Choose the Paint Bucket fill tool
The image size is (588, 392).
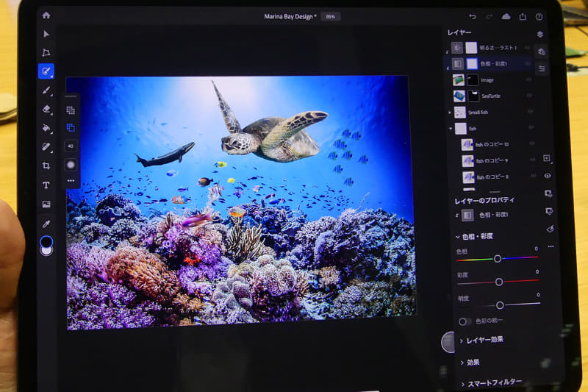point(46,128)
